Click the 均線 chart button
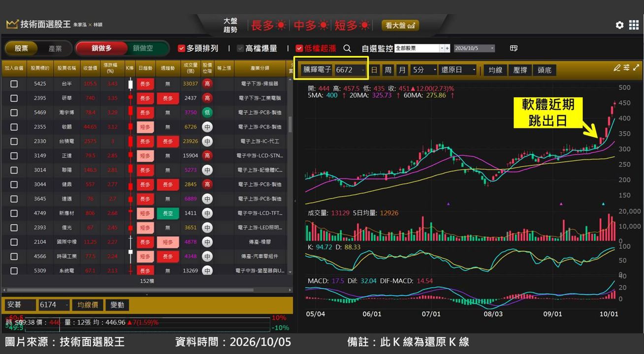644x354 pixels. pyautogui.click(x=495, y=70)
